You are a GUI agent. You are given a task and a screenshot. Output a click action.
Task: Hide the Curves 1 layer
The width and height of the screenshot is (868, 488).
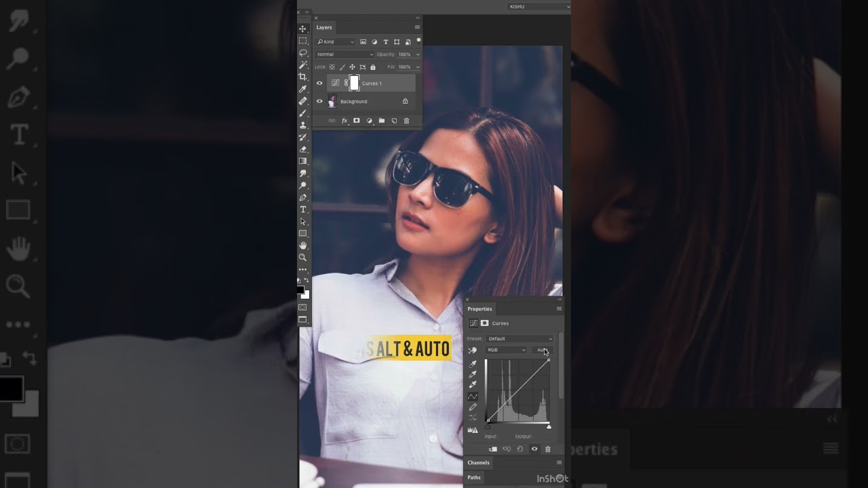coord(319,83)
